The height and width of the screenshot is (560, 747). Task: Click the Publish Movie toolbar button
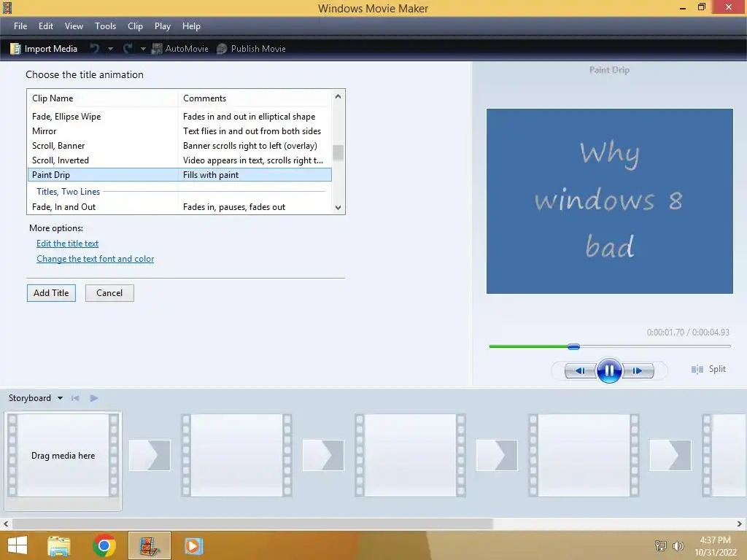pyautogui.click(x=251, y=49)
